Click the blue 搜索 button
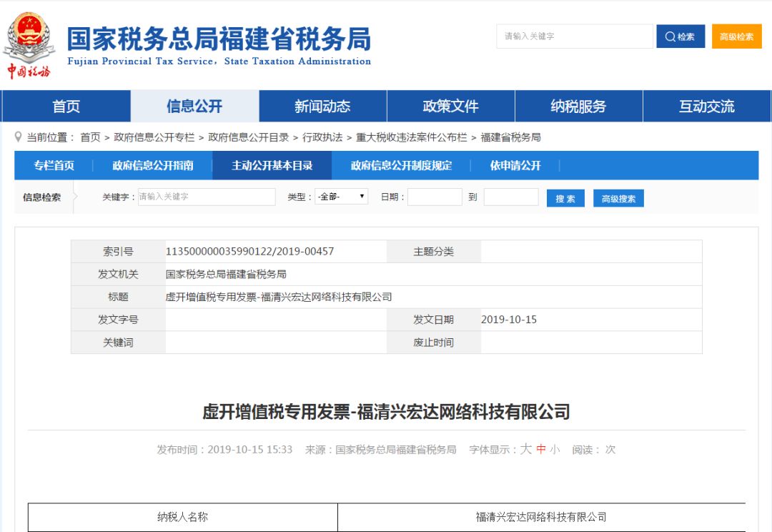Image resolution: width=772 pixels, height=532 pixels. 565,199
